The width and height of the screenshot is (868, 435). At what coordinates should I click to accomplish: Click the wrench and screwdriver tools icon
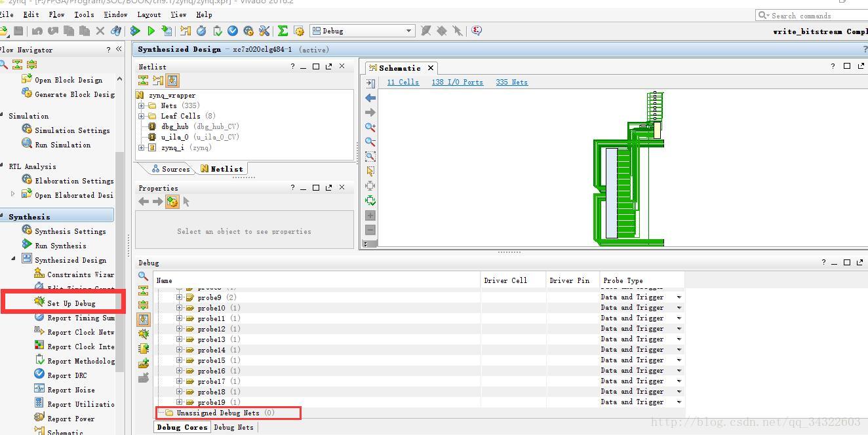click(x=264, y=31)
